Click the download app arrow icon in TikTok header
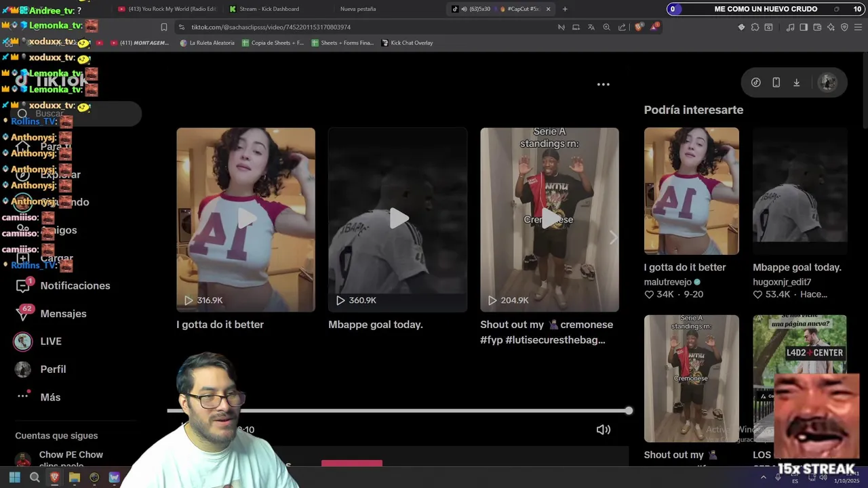 click(797, 83)
